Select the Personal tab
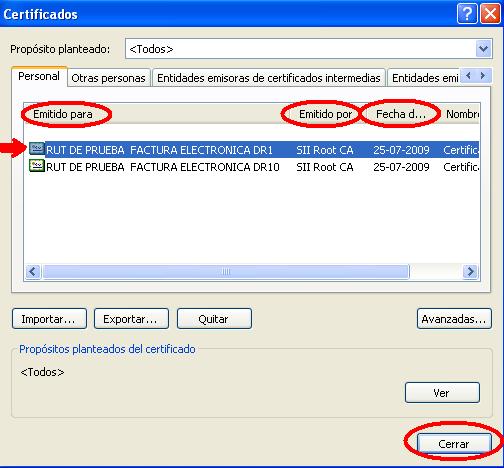Screen dimensions: 504x468 39,76
